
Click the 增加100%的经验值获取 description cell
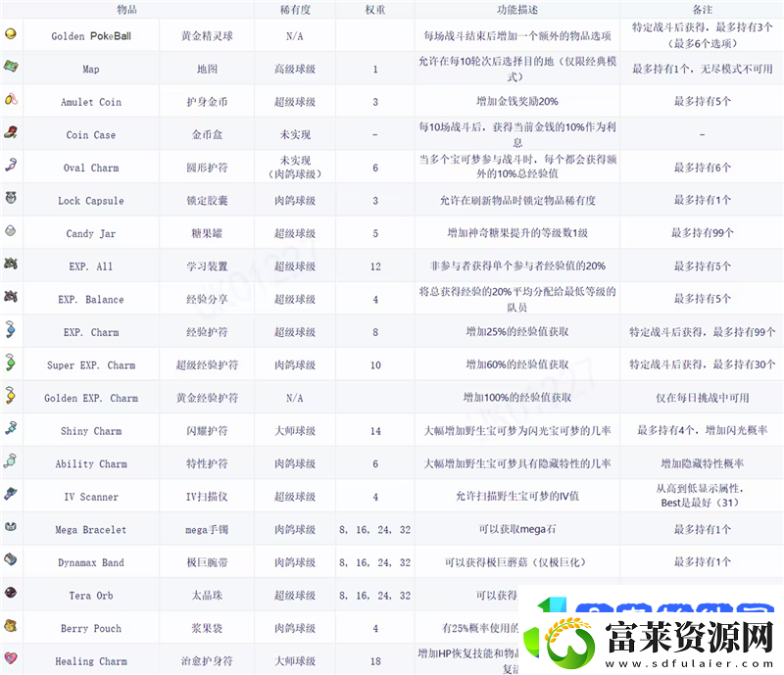(x=517, y=398)
